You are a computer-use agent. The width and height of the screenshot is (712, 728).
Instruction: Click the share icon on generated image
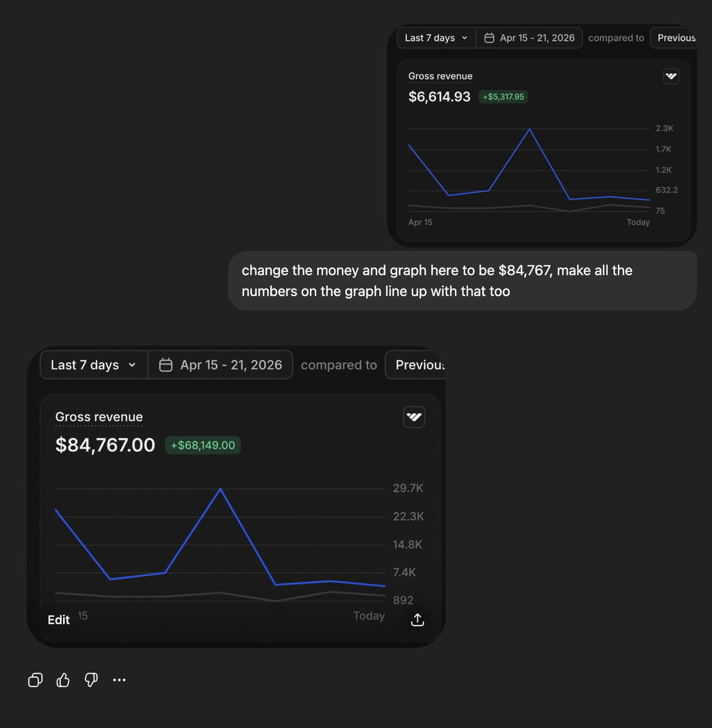pos(417,619)
